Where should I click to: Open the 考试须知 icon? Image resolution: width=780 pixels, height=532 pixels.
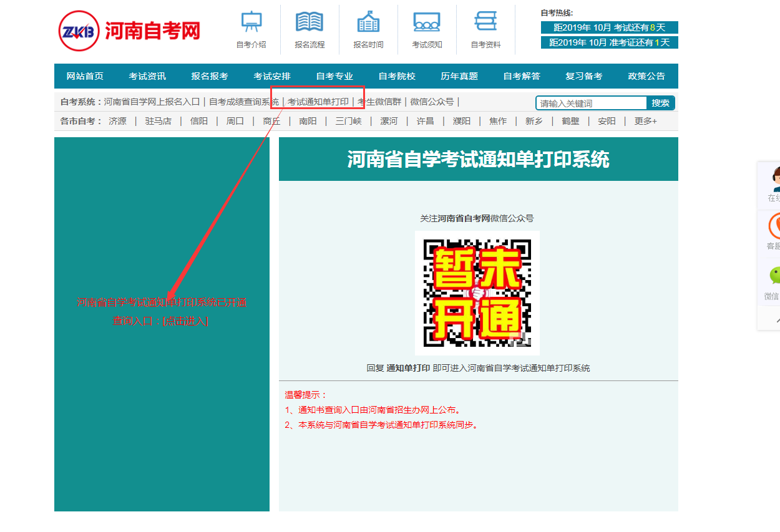coord(427,22)
